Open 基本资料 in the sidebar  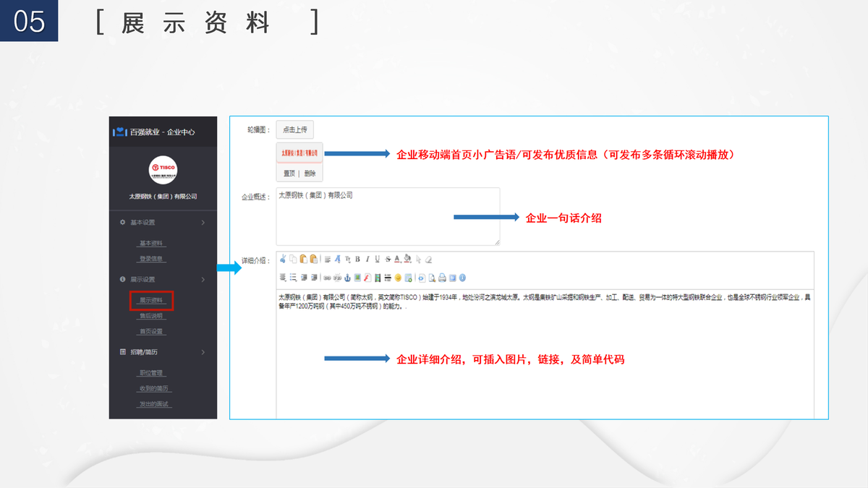151,243
